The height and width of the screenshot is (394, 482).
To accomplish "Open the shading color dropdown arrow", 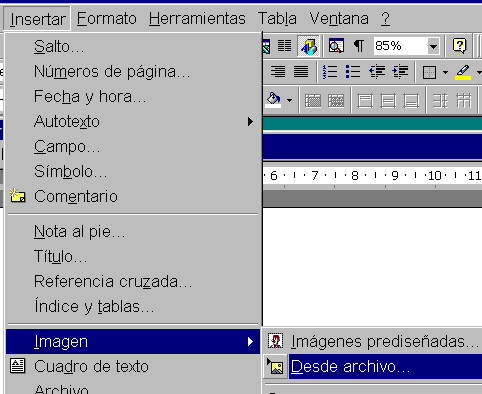I will click(x=289, y=99).
